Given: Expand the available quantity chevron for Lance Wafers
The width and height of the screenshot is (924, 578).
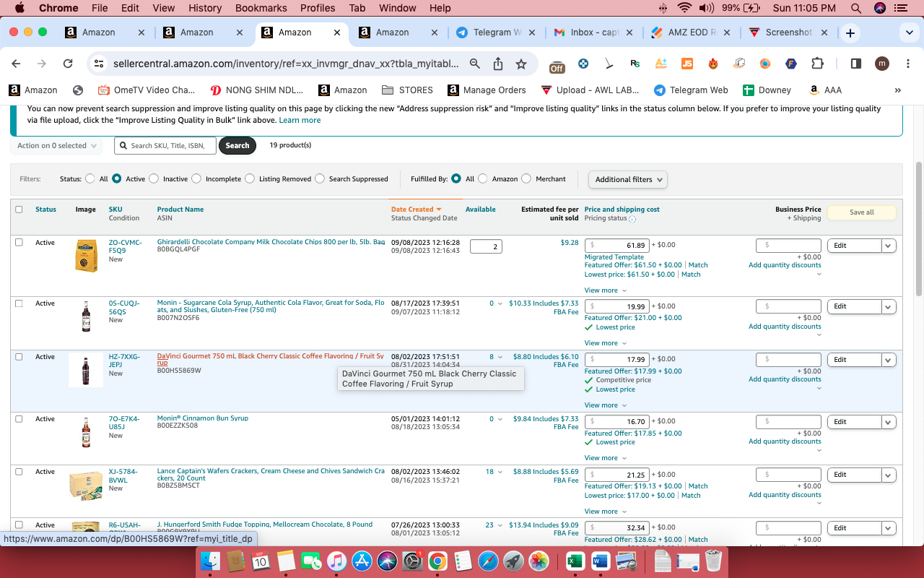Looking at the screenshot, I should 500,472.
